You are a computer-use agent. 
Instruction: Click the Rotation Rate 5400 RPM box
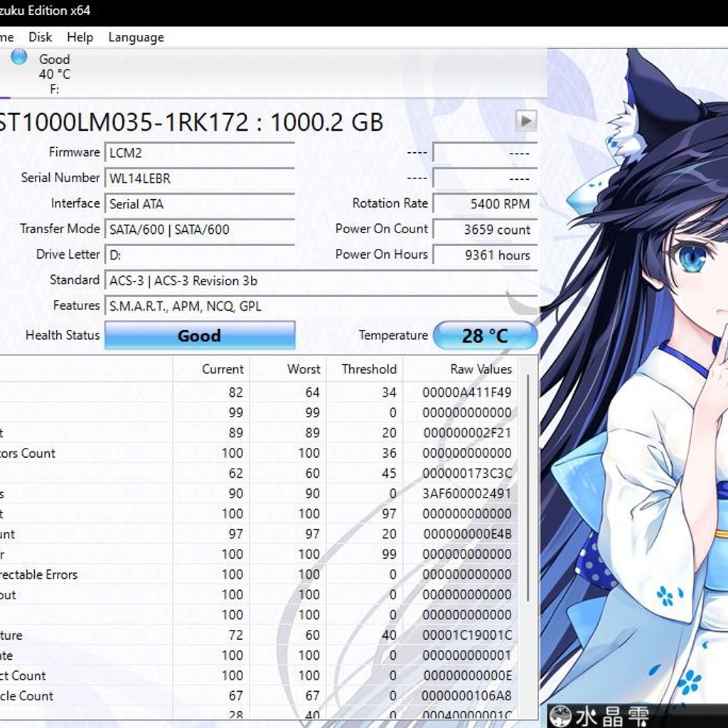point(485,204)
